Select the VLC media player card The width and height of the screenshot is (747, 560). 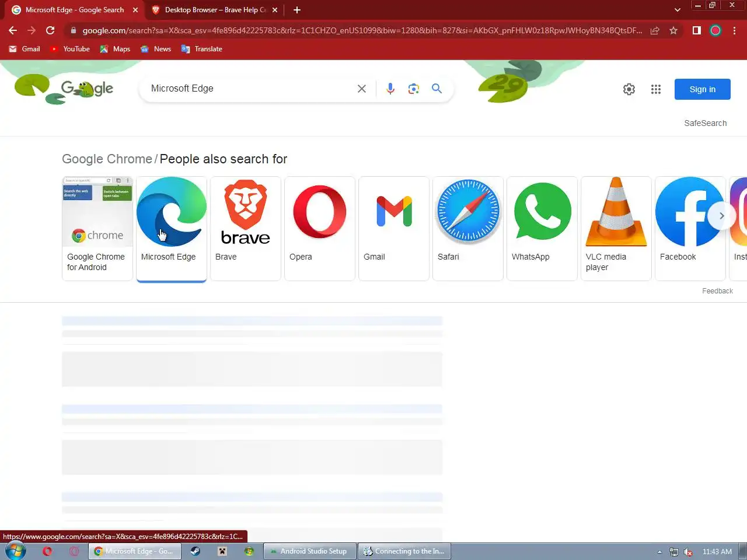pos(616,229)
